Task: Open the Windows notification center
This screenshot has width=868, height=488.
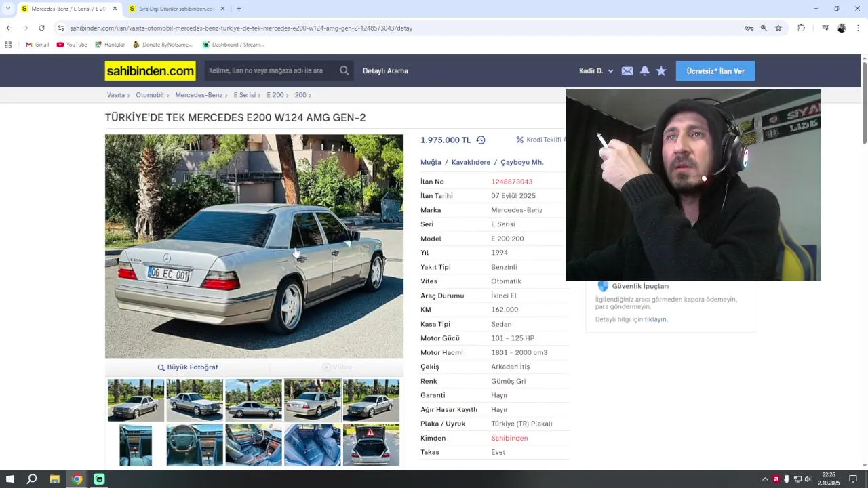Action: (853, 479)
